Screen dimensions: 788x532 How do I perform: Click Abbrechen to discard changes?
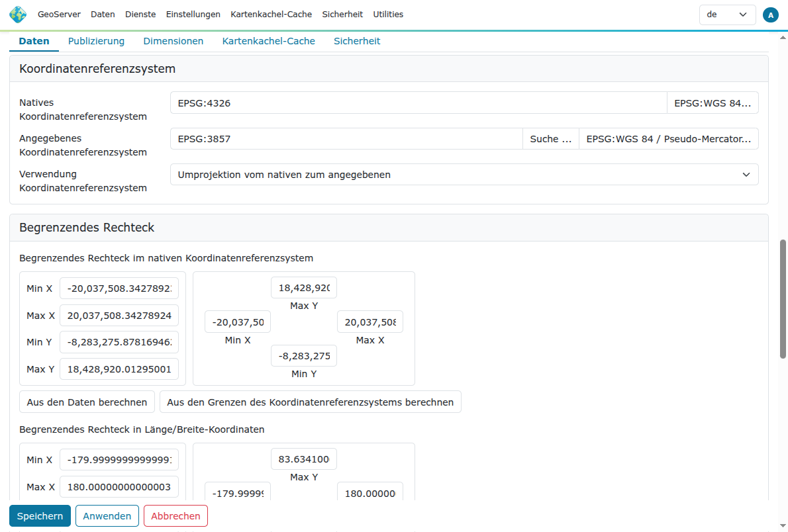pyautogui.click(x=175, y=515)
